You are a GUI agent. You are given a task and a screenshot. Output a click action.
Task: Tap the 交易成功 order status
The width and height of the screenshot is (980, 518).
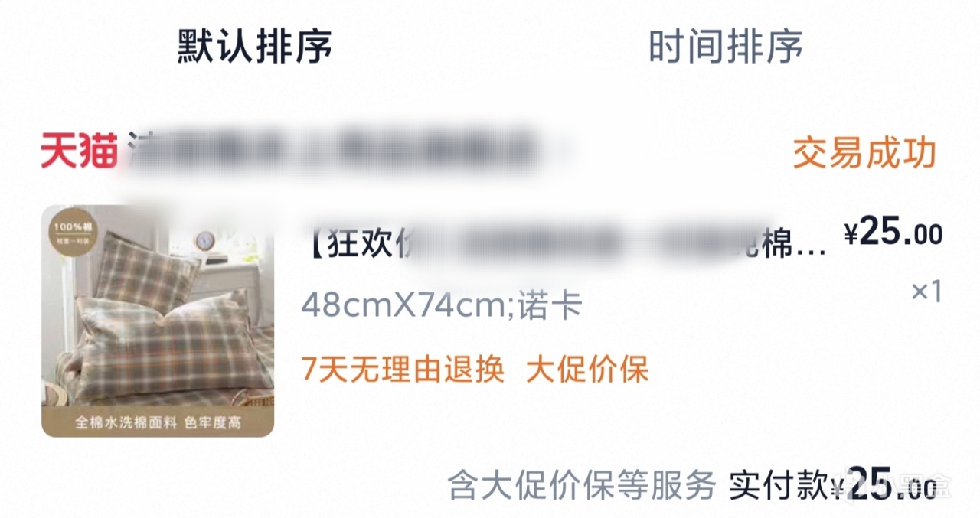(x=864, y=154)
